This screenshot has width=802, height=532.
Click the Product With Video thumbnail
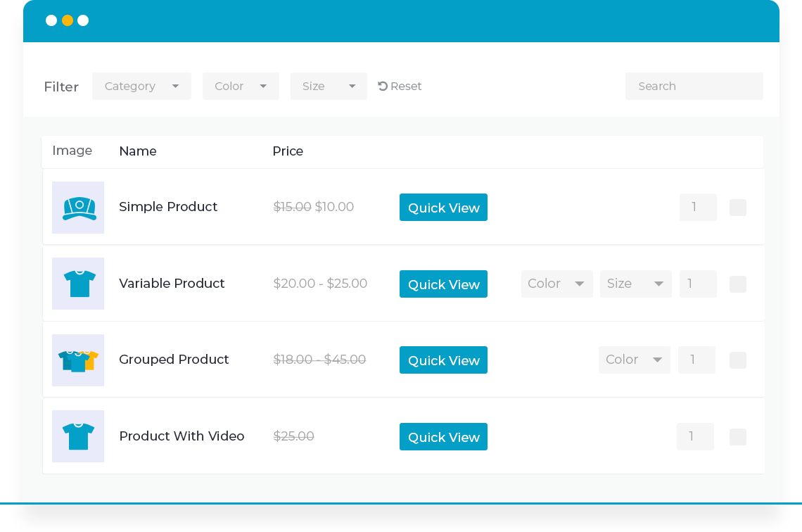pos(77,436)
